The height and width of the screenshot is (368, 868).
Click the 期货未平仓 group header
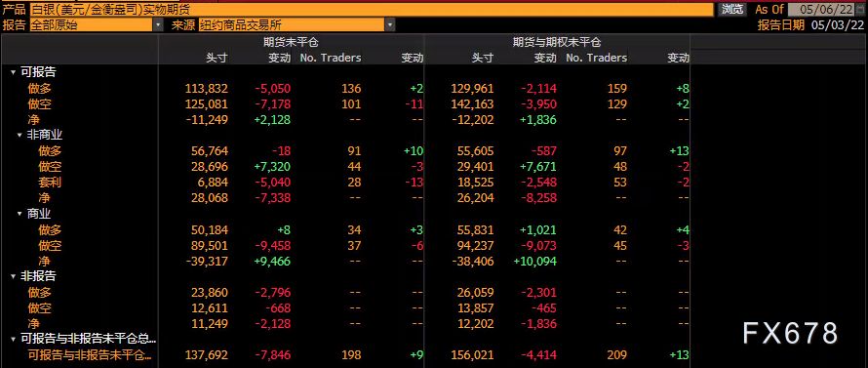pos(292,42)
